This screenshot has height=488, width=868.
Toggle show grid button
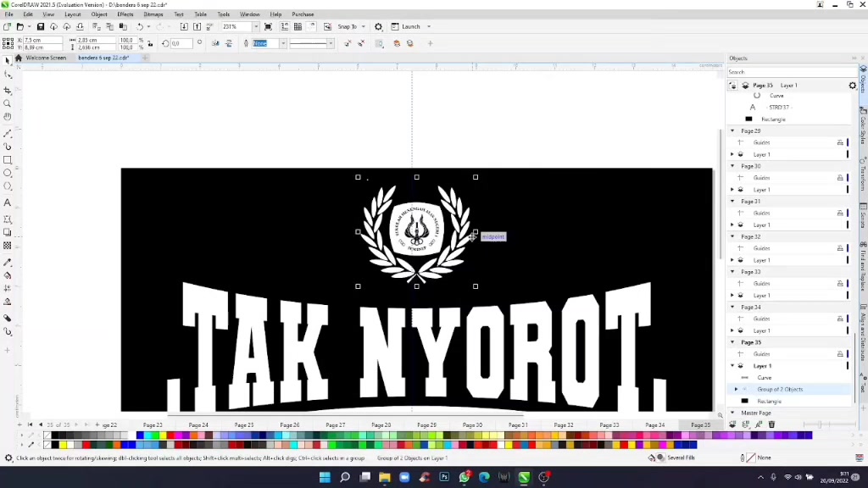[298, 26]
